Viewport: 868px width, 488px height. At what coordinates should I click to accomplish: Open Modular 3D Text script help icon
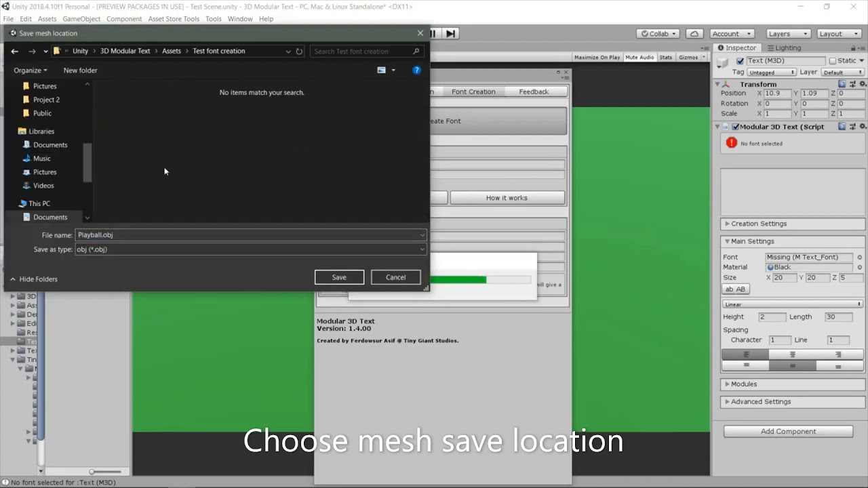[x=842, y=127]
